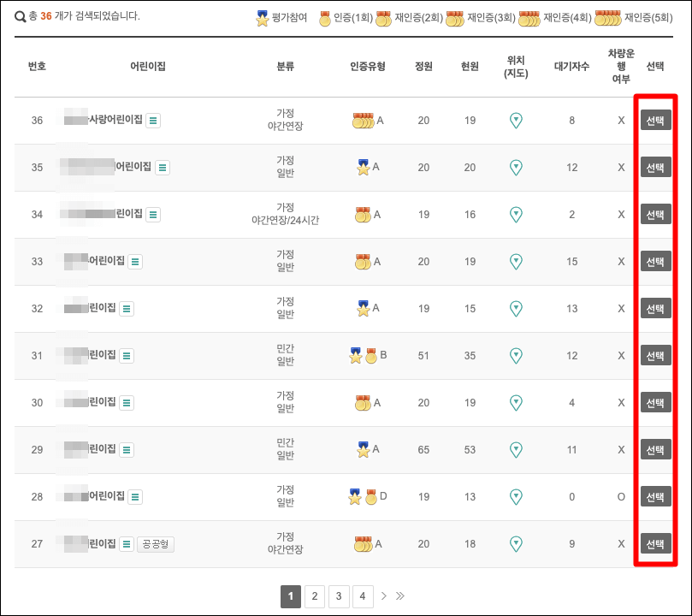692x616 pixels.
Task: Select daycare in row 29
Action: [656, 450]
